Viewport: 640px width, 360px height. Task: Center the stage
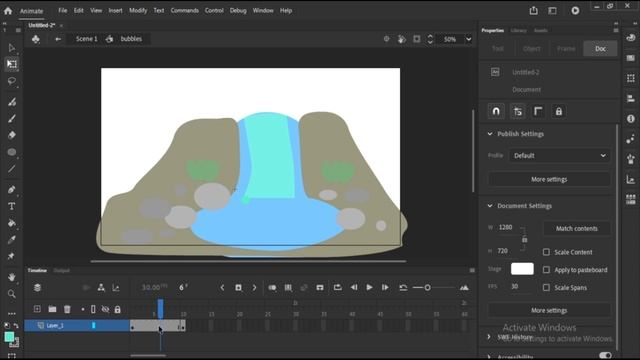[386, 39]
